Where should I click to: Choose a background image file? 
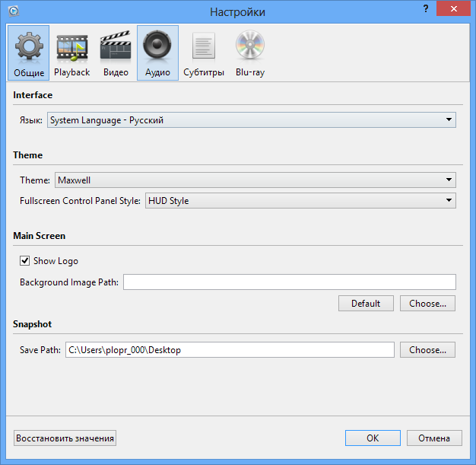coord(427,304)
